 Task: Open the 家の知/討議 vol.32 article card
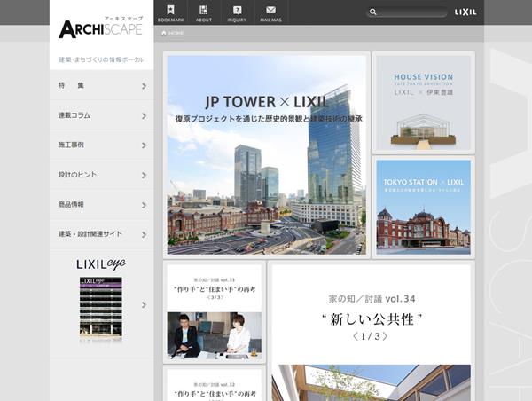coord(215,385)
